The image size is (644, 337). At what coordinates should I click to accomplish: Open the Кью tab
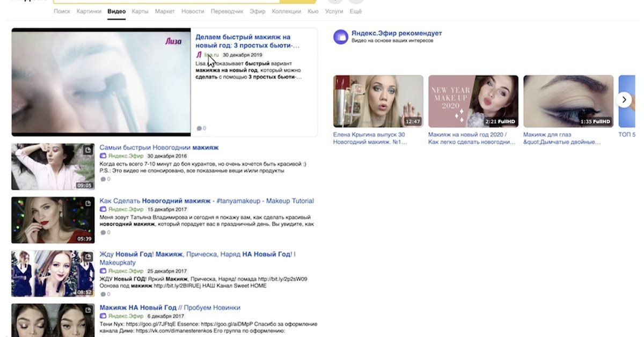click(313, 11)
